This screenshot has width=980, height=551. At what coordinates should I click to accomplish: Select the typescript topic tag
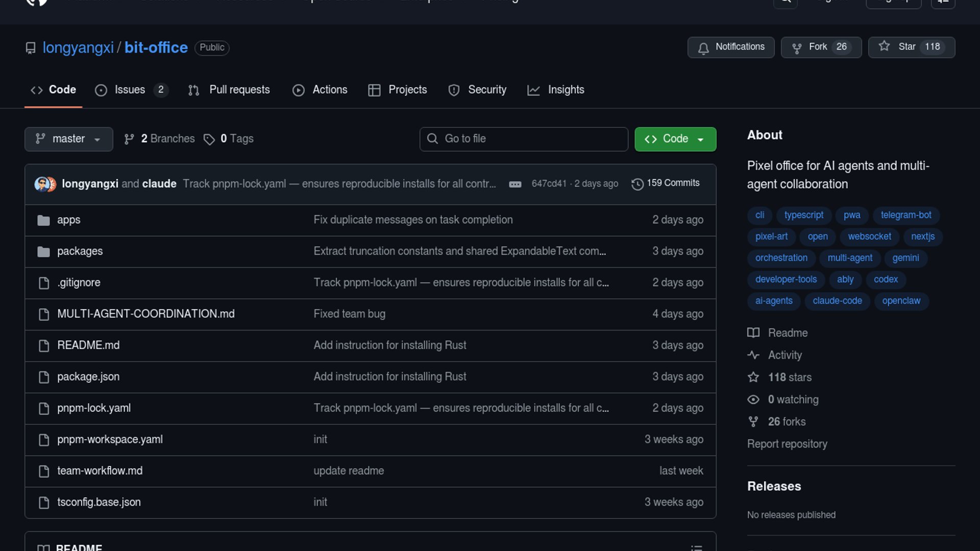tap(803, 215)
